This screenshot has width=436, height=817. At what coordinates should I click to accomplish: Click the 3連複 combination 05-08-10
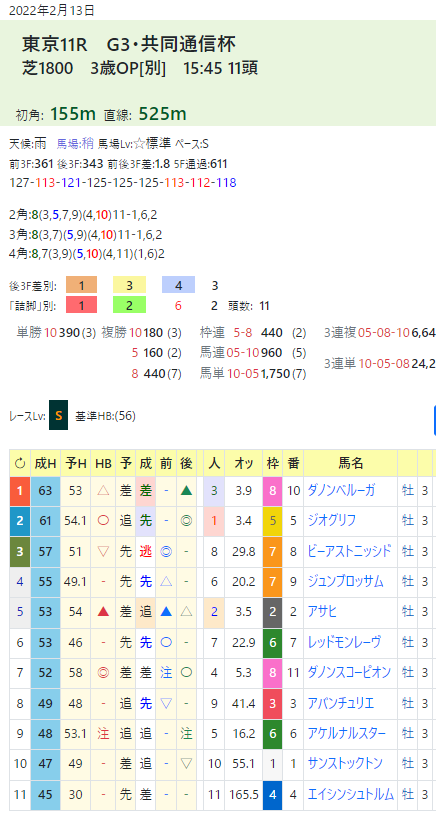tap(384, 332)
